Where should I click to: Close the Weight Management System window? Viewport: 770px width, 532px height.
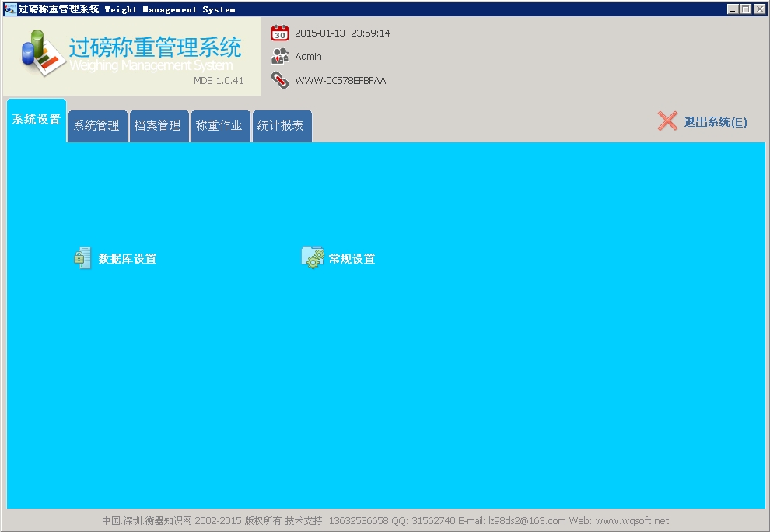(759, 9)
